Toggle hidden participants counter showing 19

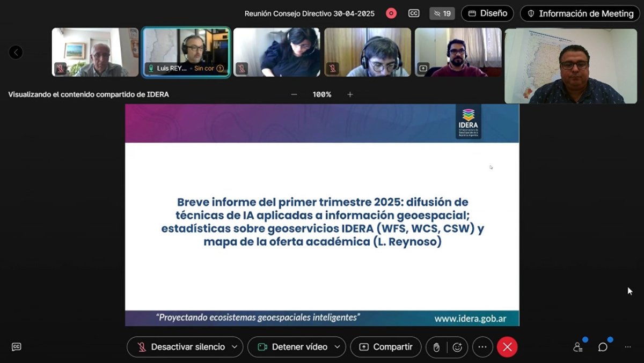442,13
